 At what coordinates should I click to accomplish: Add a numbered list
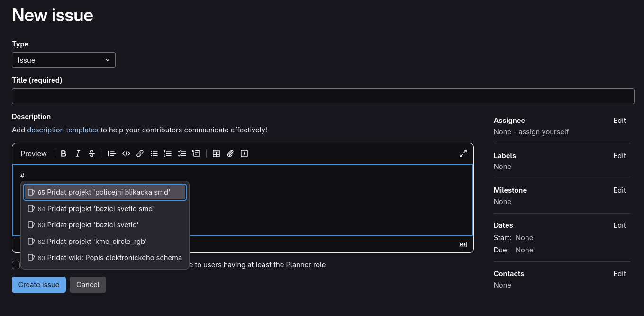(168, 154)
